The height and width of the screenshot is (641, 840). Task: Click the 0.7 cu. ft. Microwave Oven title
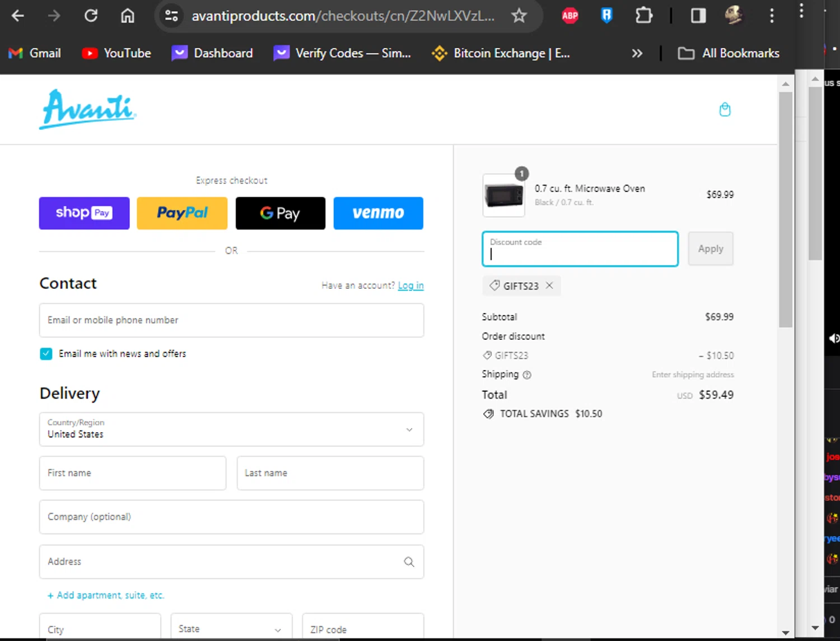[590, 189]
